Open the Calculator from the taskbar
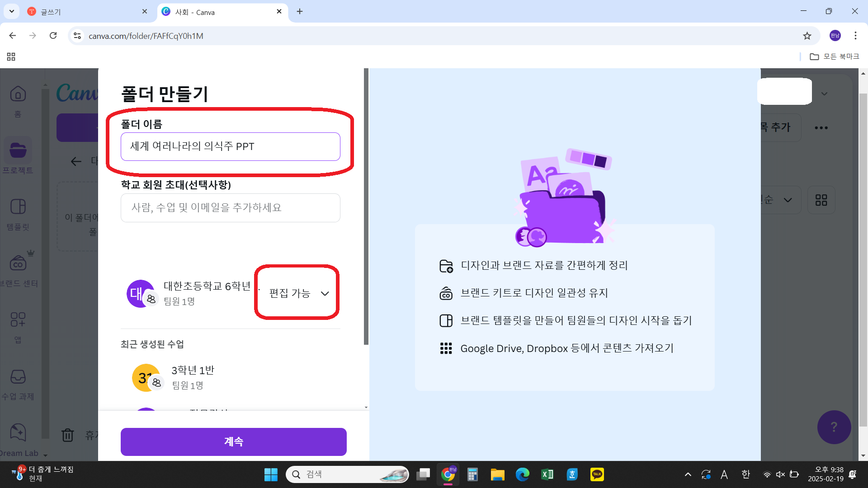 472,474
